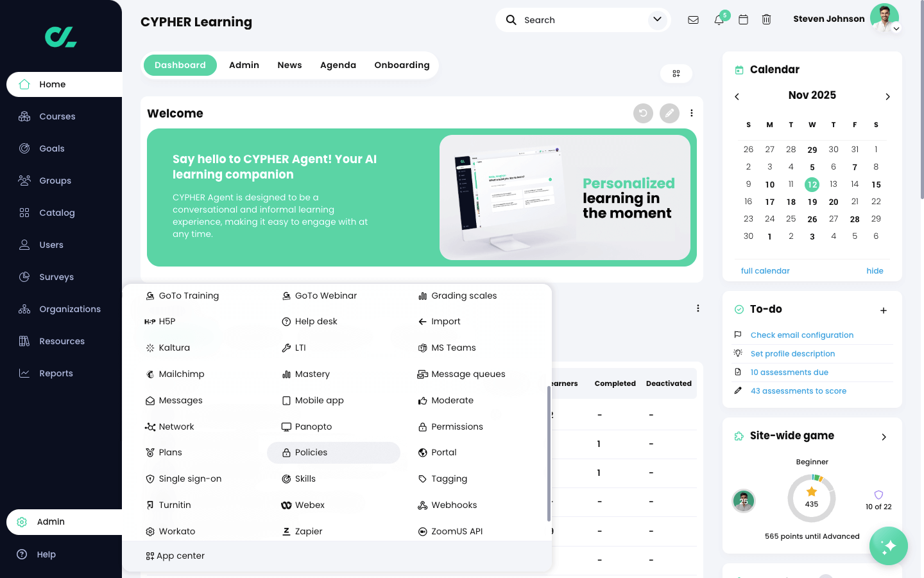924x578 pixels.
Task: Click the 435 points progress ring
Action: pos(812,498)
